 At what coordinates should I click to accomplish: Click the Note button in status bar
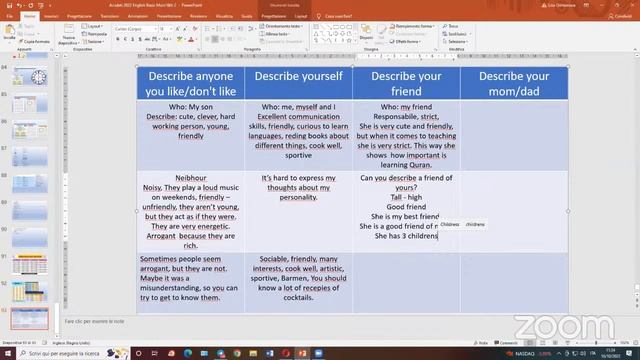[x=481, y=343]
